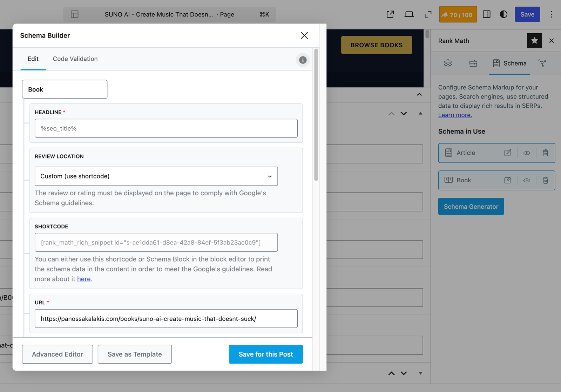Switch to the Edit tab
This screenshot has width=561, height=392.
(x=33, y=59)
